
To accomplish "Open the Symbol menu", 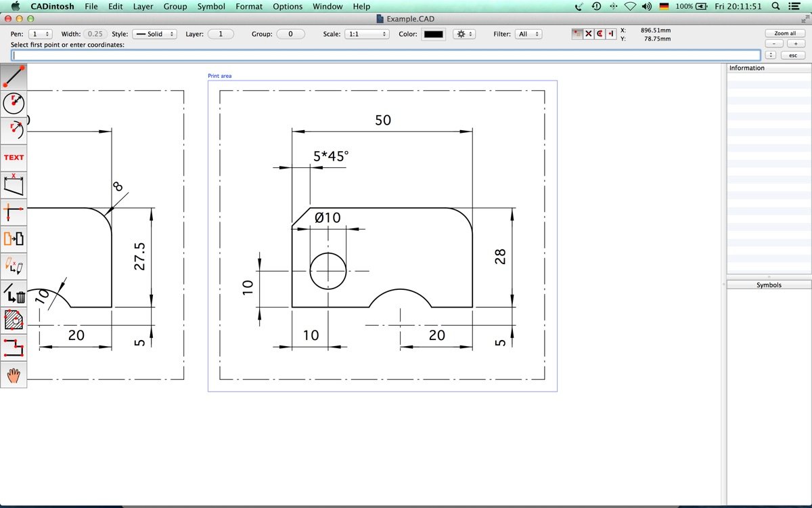I will coord(210,6).
